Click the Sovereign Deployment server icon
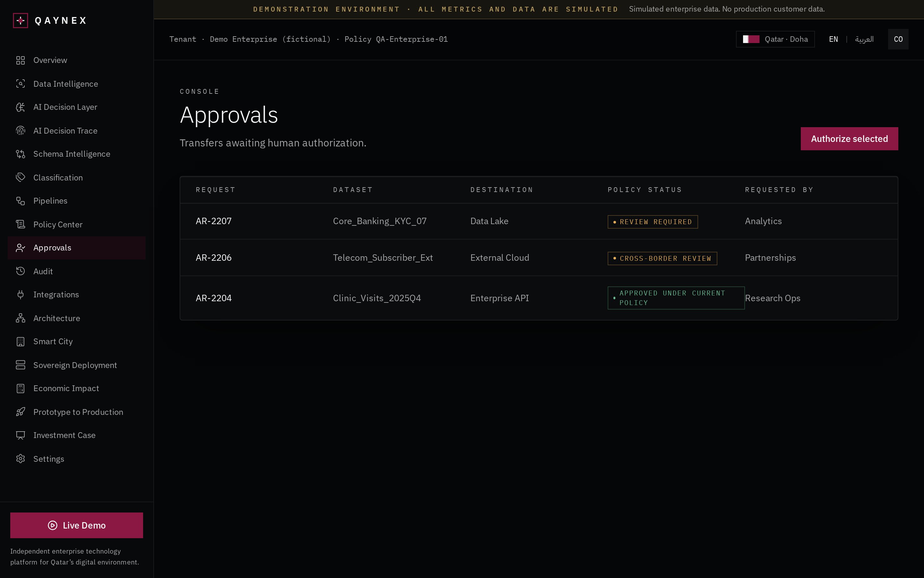 [21, 365]
